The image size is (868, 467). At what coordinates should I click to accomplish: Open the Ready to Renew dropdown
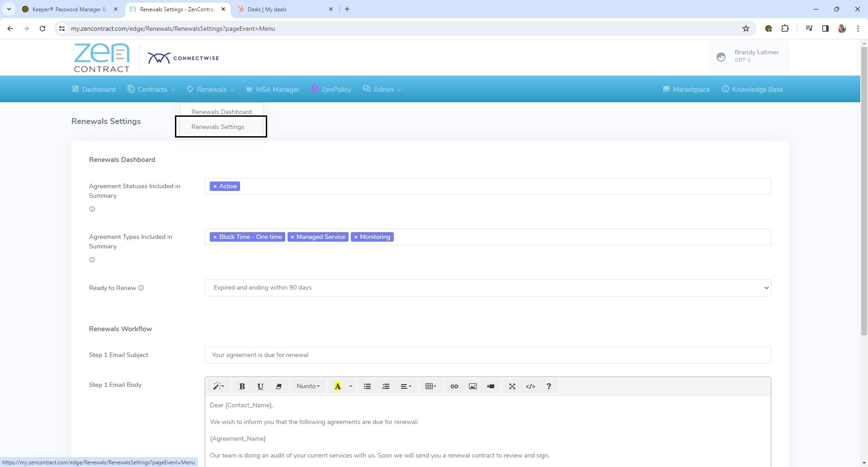click(x=488, y=287)
